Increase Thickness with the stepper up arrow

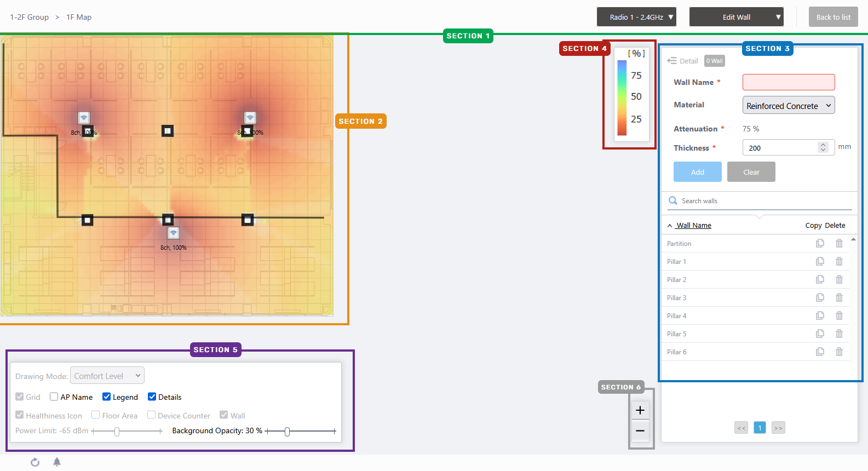(823, 145)
